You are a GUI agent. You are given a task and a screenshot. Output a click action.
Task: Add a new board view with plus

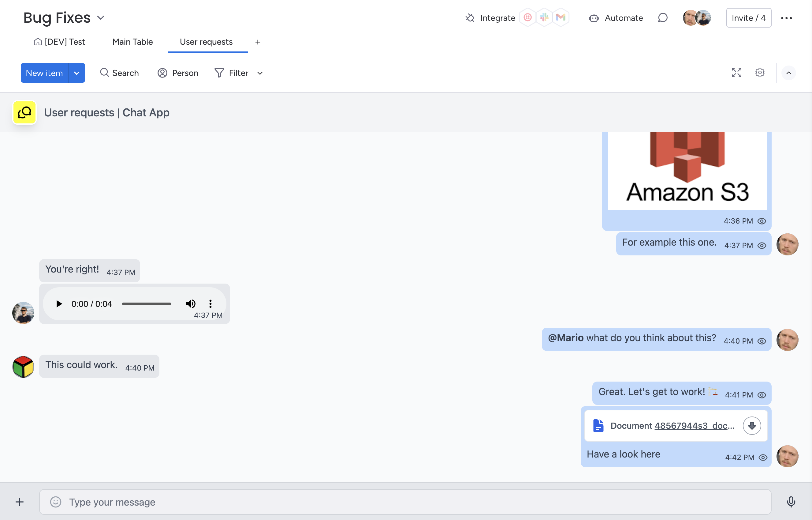point(258,42)
